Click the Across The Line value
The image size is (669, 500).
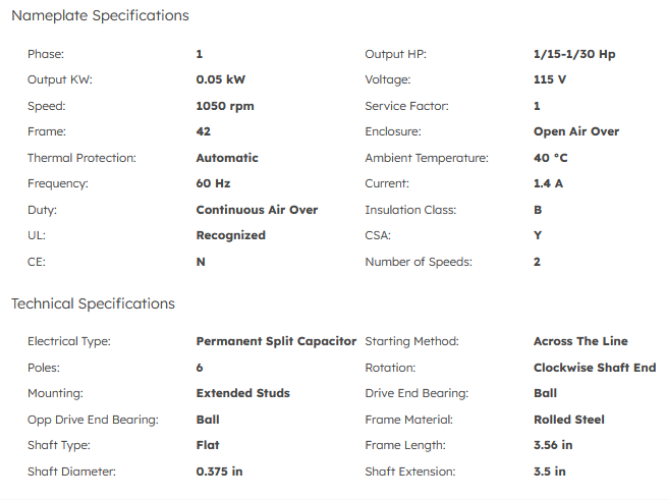pos(580,342)
